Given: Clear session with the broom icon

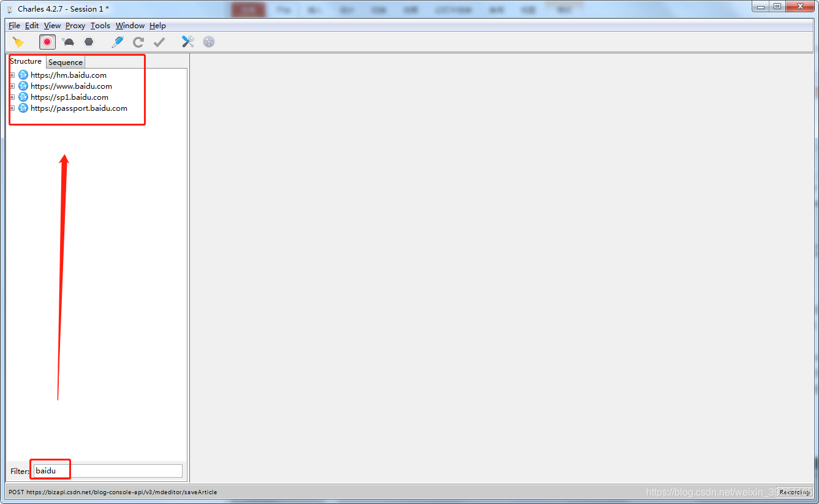Looking at the screenshot, I should point(18,42).
